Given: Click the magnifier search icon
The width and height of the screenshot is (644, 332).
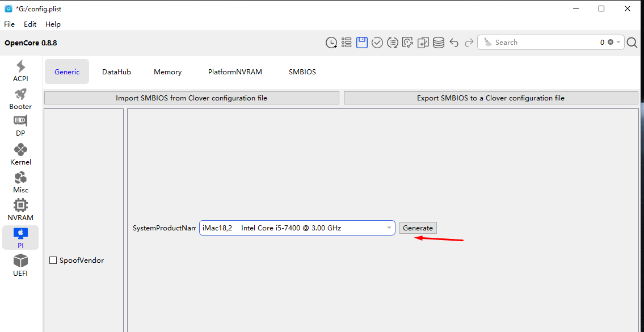Looking at the screenshot, I should 632,43.
